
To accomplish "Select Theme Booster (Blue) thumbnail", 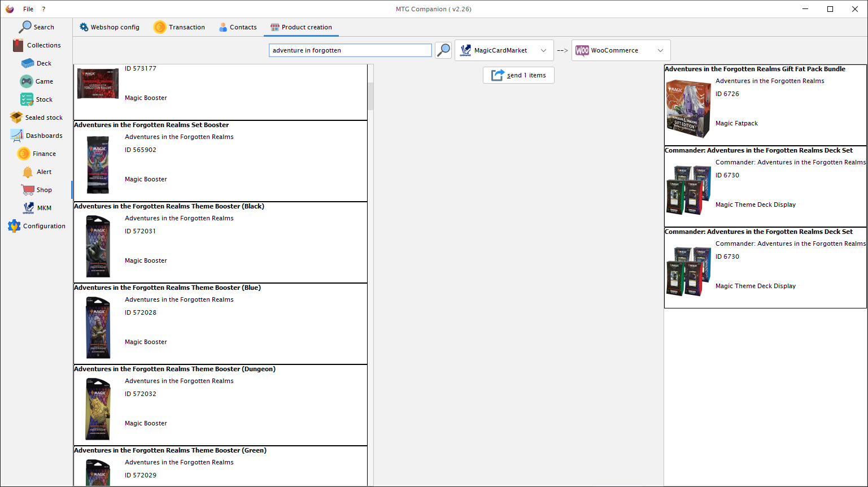I will (x=98, y=327).
